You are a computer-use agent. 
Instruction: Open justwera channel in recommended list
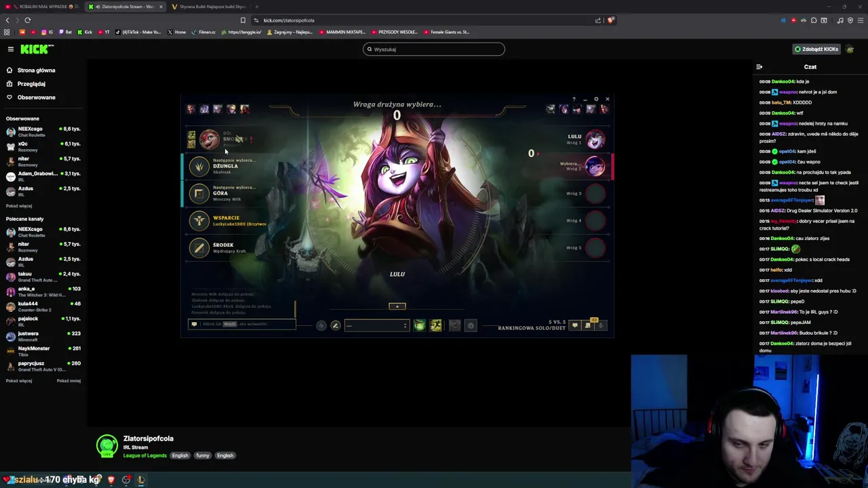click(43, 336)
